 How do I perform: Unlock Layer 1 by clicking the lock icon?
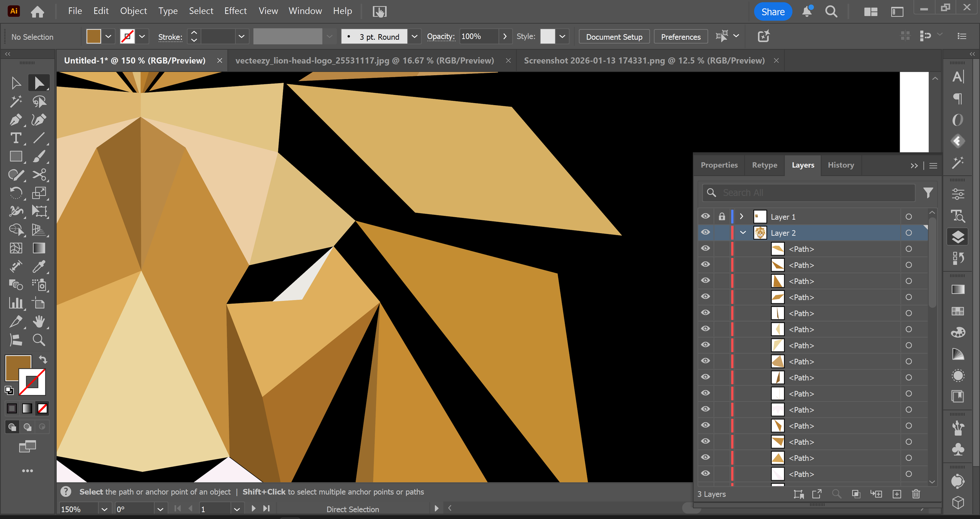click(x=722, y=216)
